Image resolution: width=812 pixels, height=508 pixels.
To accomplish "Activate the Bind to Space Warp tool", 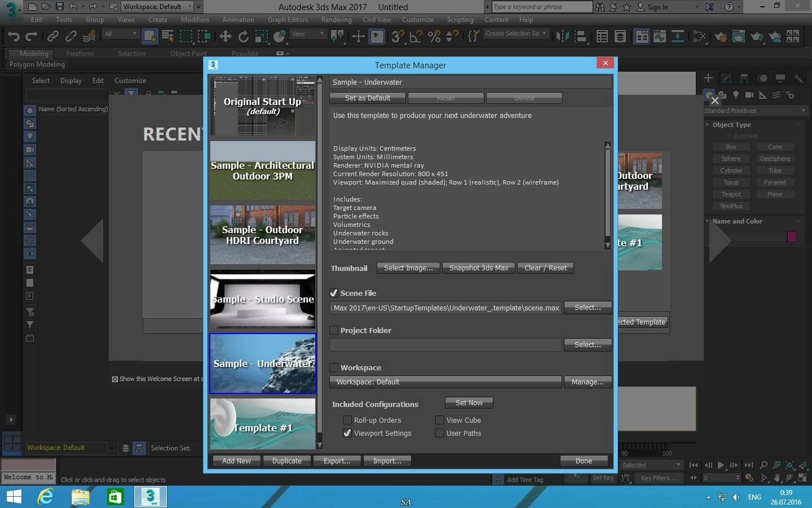I will (x=89, y=37).
